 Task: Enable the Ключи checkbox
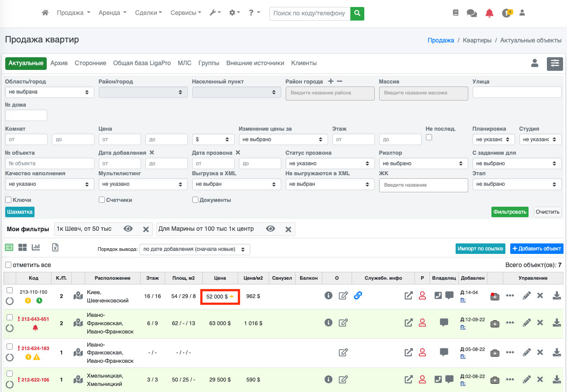click(x=8, y=200)
